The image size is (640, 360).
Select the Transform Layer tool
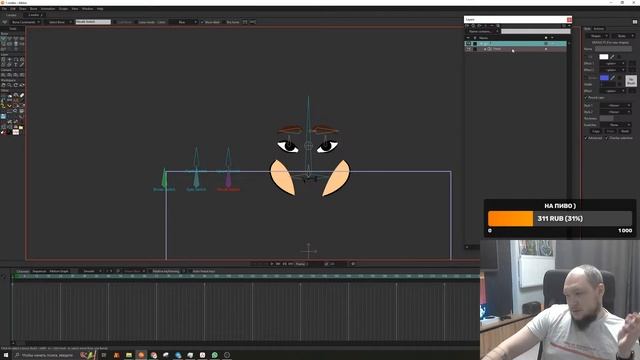[x=3, y=59]
